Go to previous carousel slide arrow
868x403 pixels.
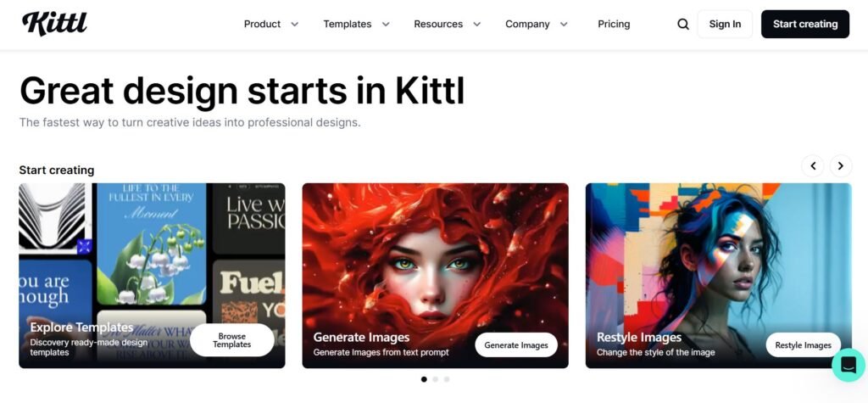coord(813,165)
